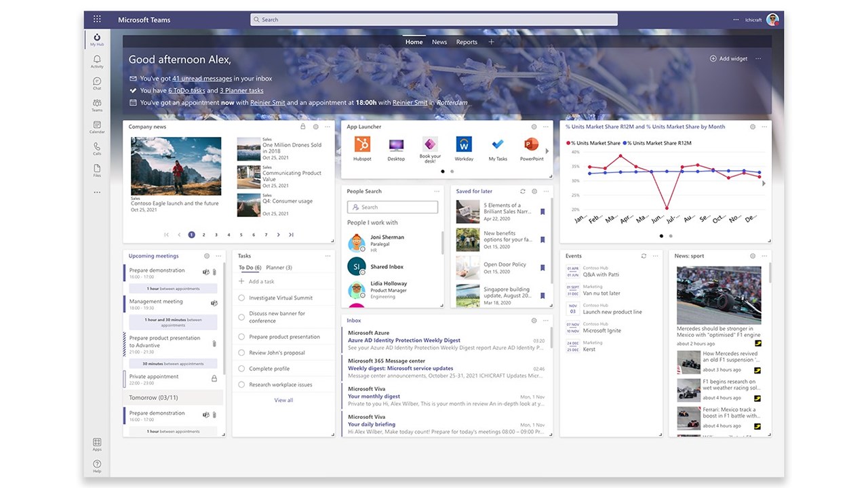
Task: Open Tasks widget more options menu
Action: 328,256
